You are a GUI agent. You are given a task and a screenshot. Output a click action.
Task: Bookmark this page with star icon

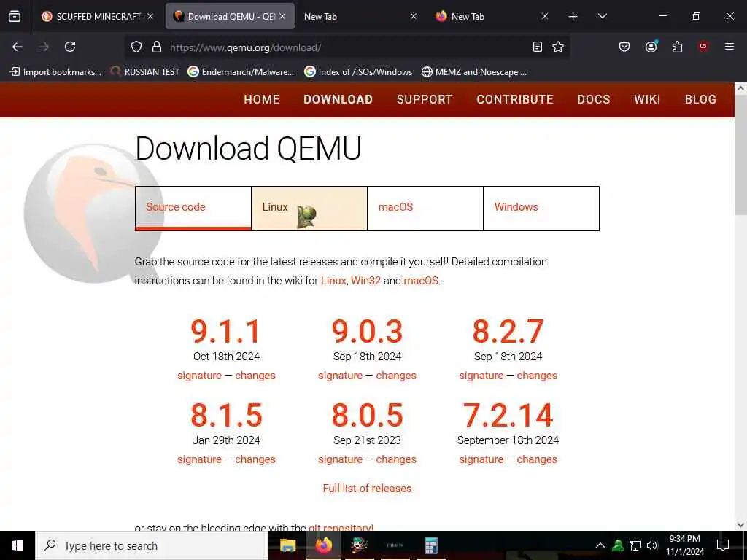pos(558,47)
